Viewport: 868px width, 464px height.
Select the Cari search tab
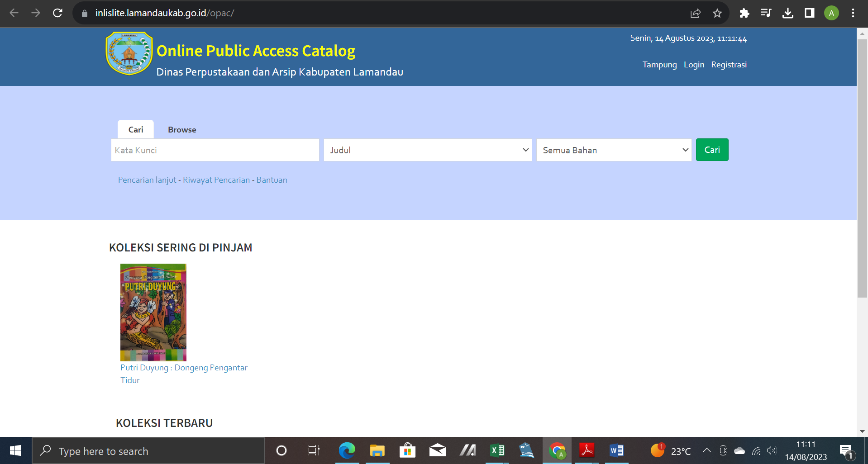[136, 130]
